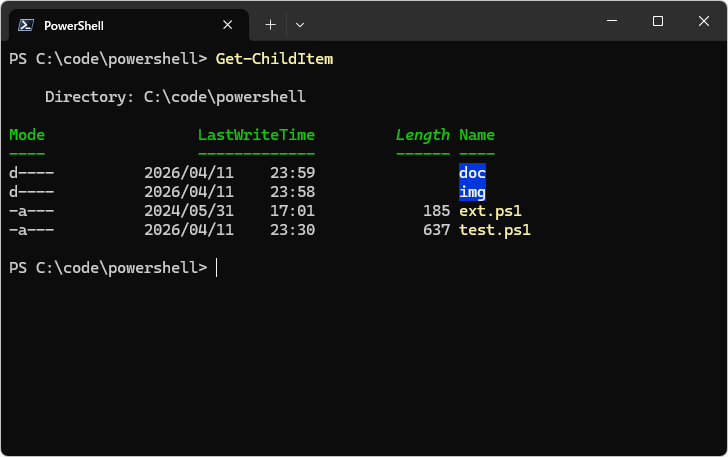Expand the new tab profile dropdown

coord(300,24)
